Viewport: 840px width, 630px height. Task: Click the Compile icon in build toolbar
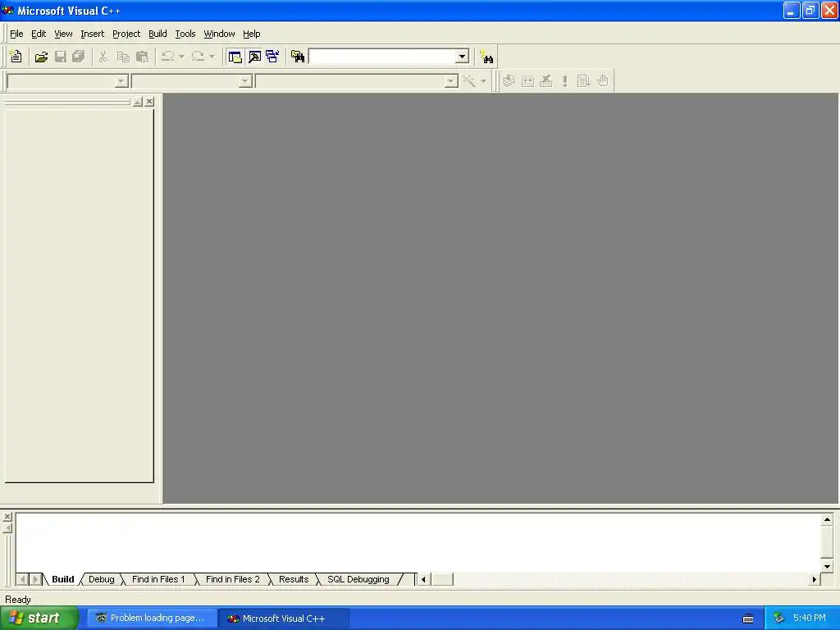coord(509,81)
